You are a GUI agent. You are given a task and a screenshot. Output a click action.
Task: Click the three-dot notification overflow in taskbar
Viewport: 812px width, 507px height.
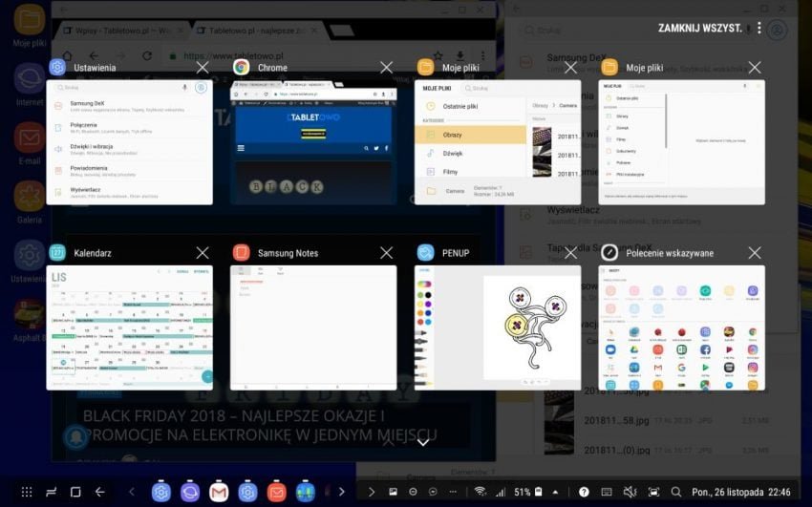tap(453, 492)
